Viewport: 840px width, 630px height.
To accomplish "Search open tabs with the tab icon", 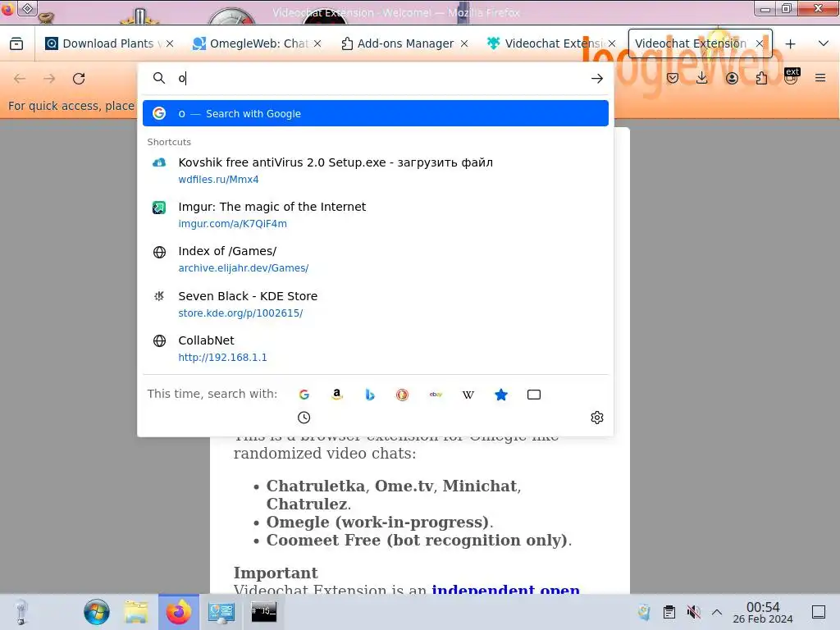I will [x=533, y=395].
